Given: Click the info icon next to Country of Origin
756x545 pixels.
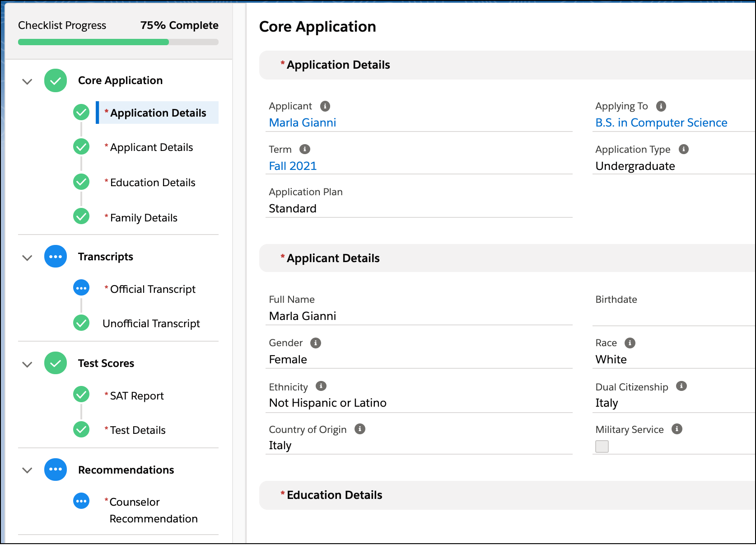Looking at the screenshot, I should click(x=360, y=429).
